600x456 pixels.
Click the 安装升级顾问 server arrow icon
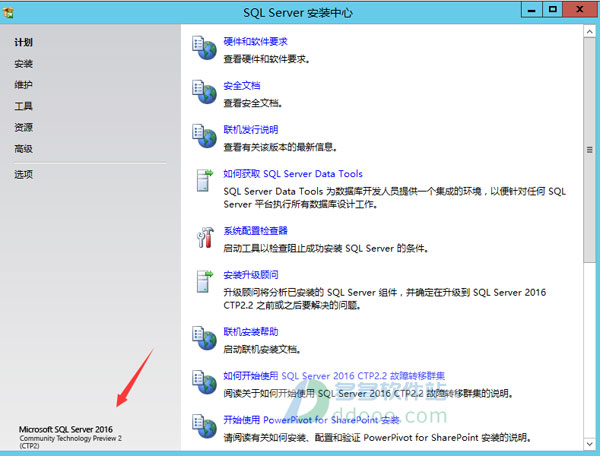point(205,281)
